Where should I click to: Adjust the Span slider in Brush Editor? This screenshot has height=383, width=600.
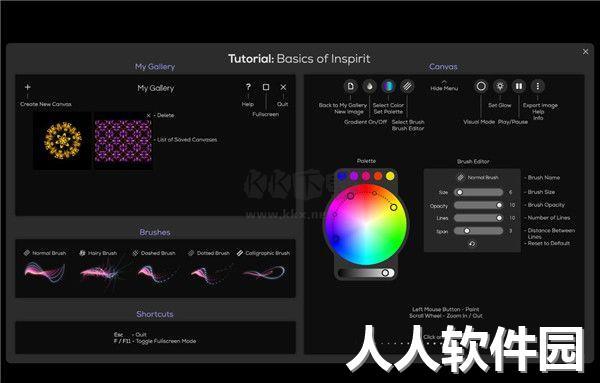coord(478,231)
